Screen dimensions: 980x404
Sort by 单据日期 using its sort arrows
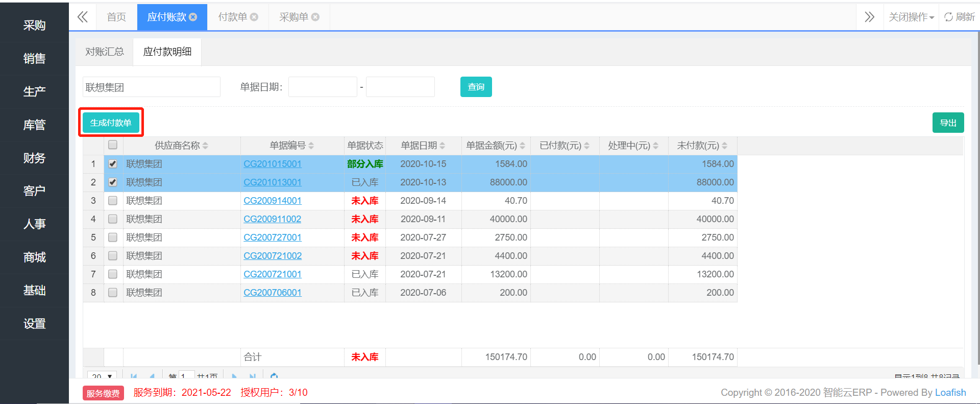pos(442,146)
